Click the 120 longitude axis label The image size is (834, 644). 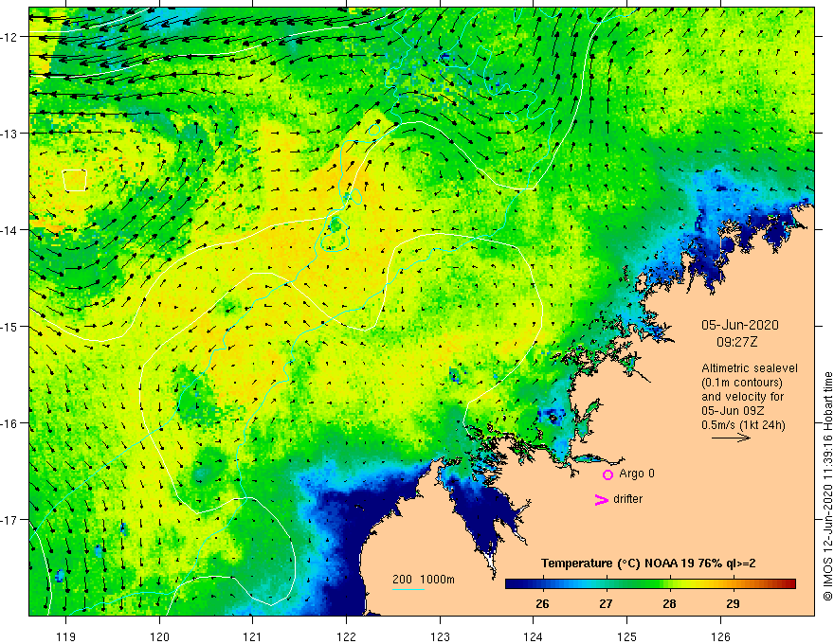tap(159, 636)
